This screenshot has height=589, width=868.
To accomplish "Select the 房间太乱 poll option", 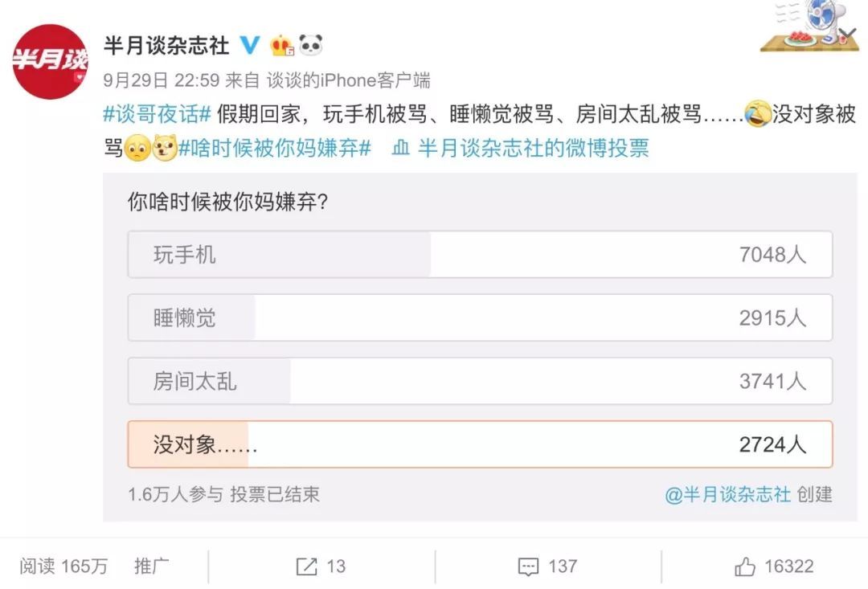I will (482, 382).
